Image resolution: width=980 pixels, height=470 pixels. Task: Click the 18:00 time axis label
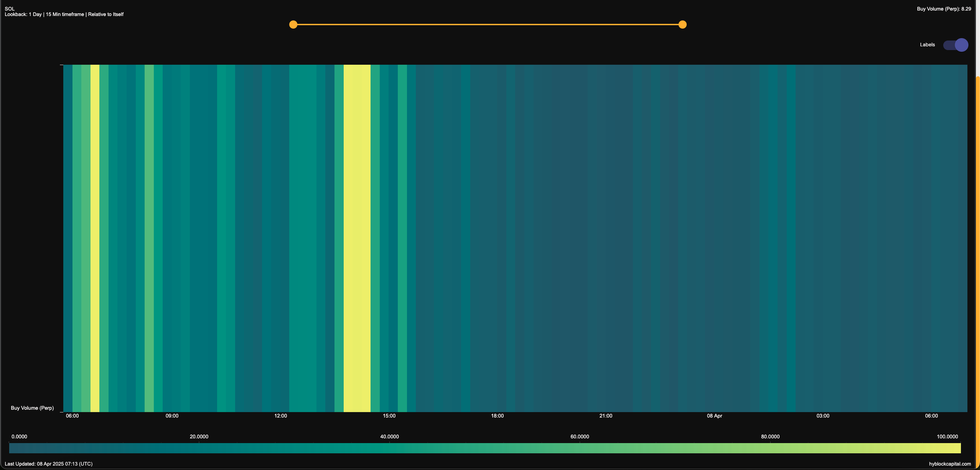click(x=497, y=416)
